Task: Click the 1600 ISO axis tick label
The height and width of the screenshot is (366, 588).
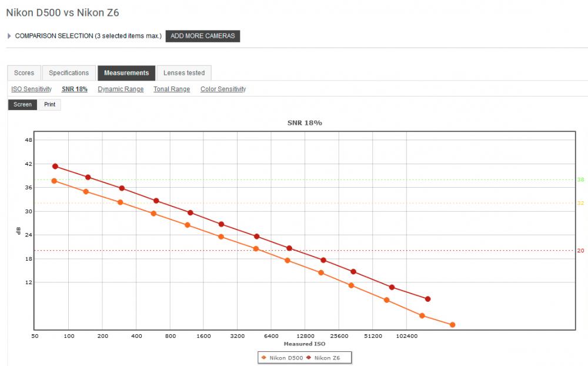Action: pos(203,336)
